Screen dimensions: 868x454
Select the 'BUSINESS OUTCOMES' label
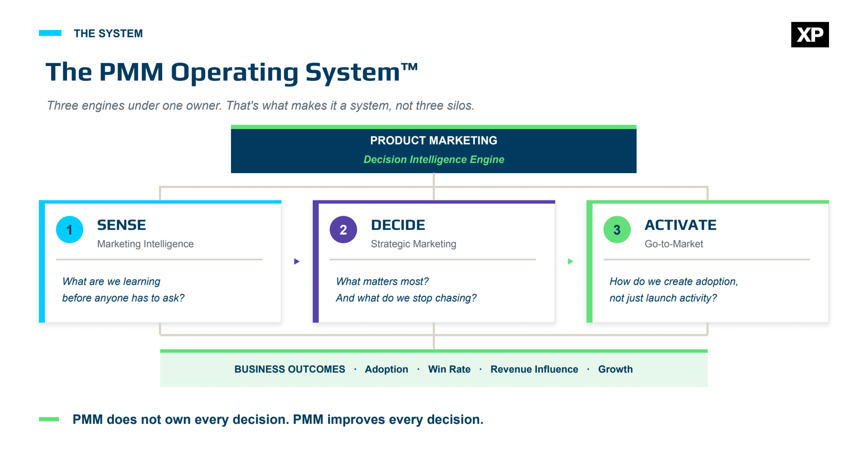pos(290,369)
